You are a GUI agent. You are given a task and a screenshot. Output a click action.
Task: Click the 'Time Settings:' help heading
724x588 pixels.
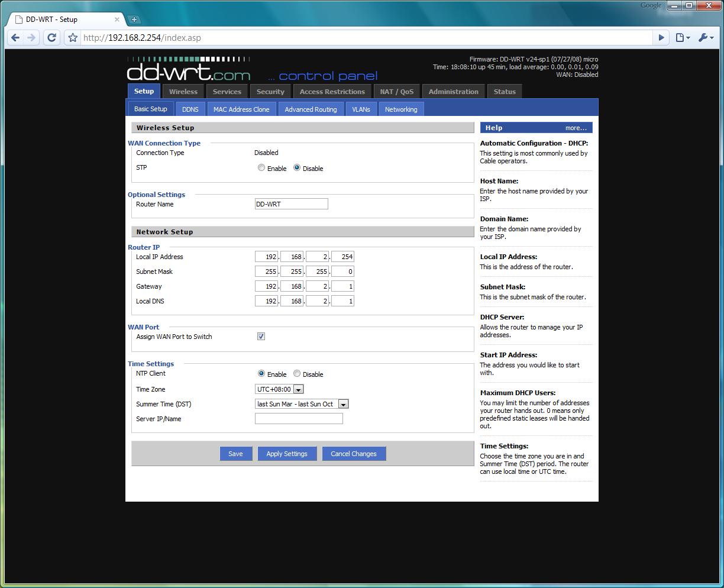coord(504,446)
